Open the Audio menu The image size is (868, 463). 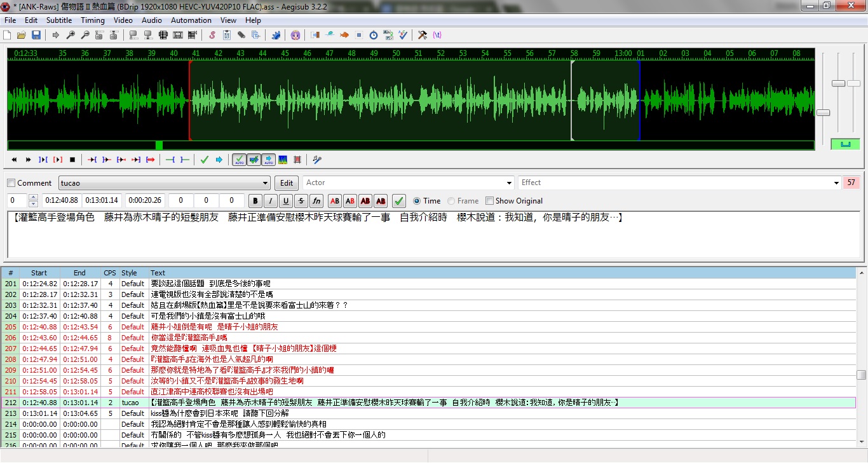click(x=152, y=20)
